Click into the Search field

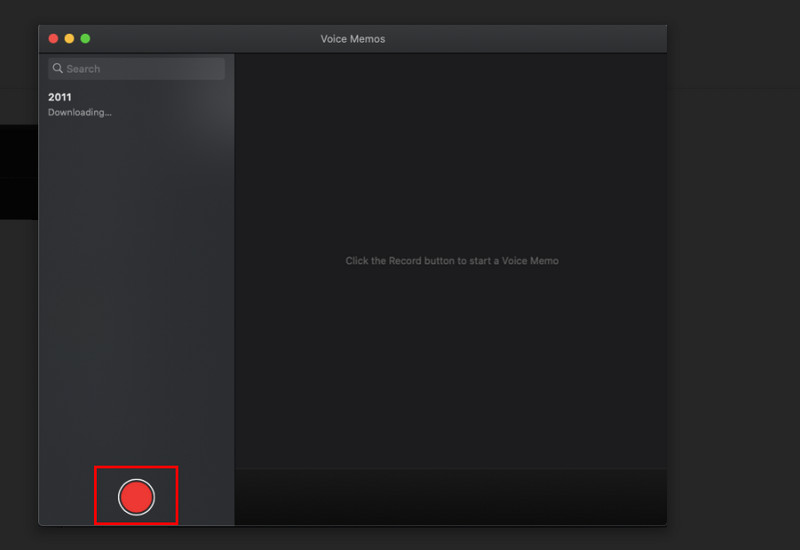[x=136, y=68]
